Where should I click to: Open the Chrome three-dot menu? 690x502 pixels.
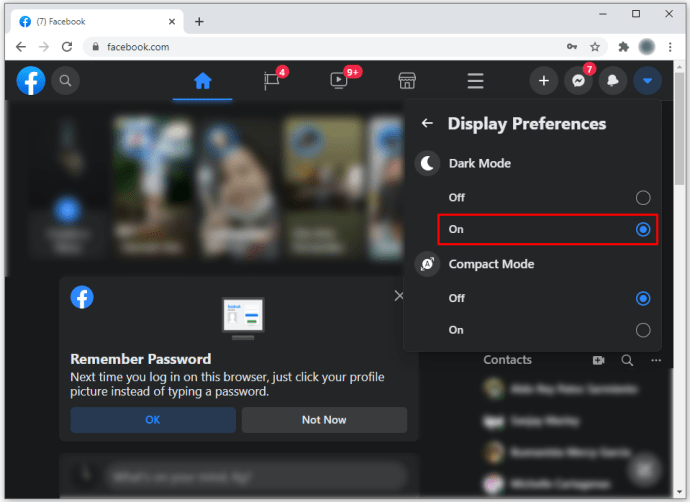coord(670,47)
